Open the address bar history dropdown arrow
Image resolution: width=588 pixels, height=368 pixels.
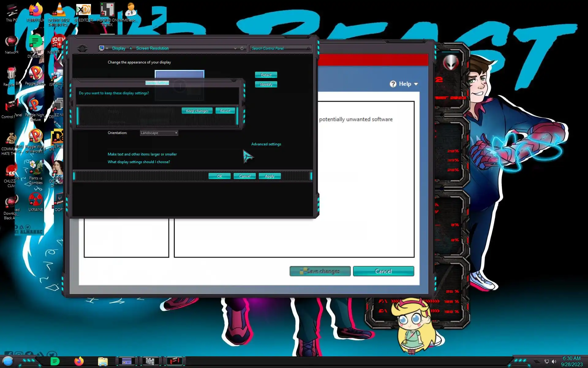pos(235,48)
